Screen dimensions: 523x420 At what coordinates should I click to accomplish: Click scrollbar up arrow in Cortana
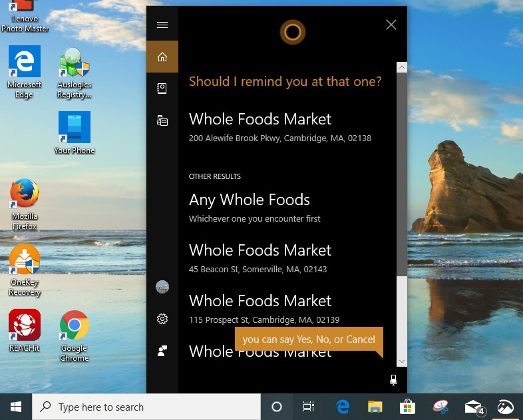(x=402, y=67)
